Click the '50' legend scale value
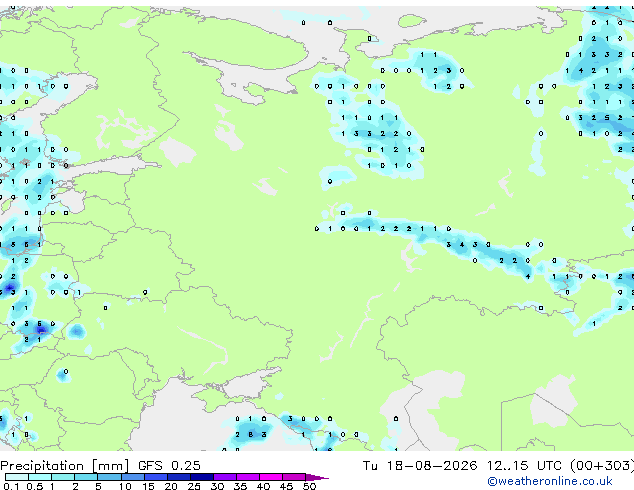The height and width of the screenshot is (490, 634). [309, 486]
